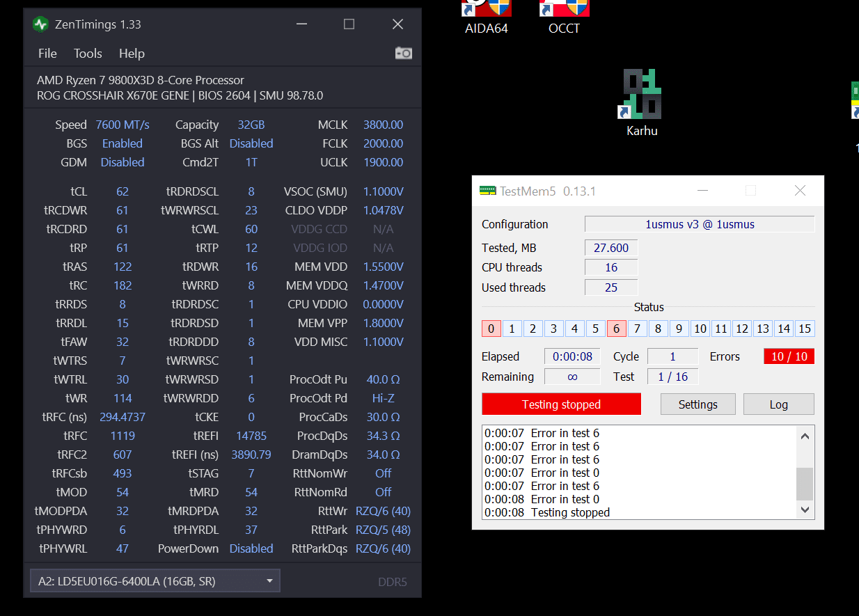Click the FCLK value 2000.00
859x616 pixels.
[x=383, y=143]
